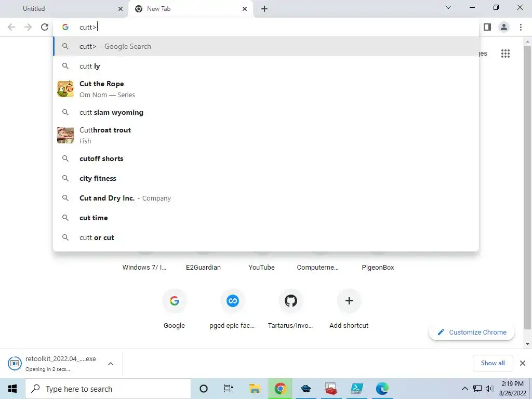Click in the address bar with cutt>

pyautogui.click(x=266, y=27)
